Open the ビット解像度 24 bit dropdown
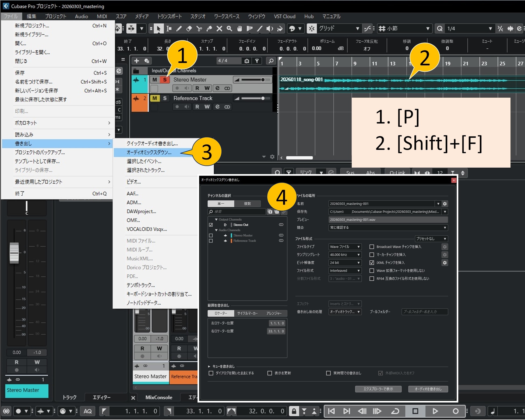525x420 pixels. tap(345, 263)
